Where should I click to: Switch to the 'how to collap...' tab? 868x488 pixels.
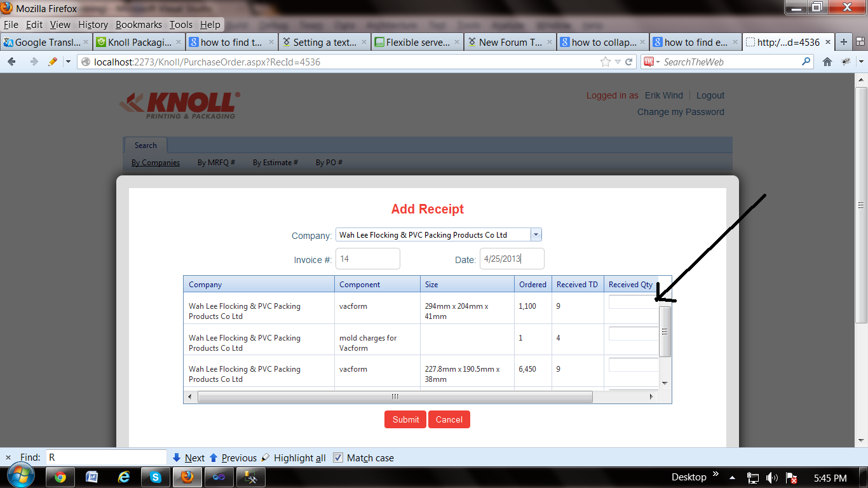coord(603,42)
